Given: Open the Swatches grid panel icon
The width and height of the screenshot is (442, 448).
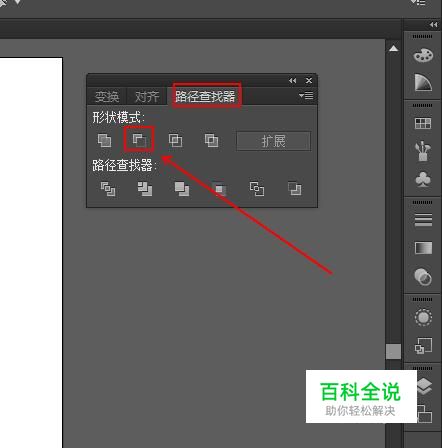Looking at the screenshot, I should coord(423,124).
